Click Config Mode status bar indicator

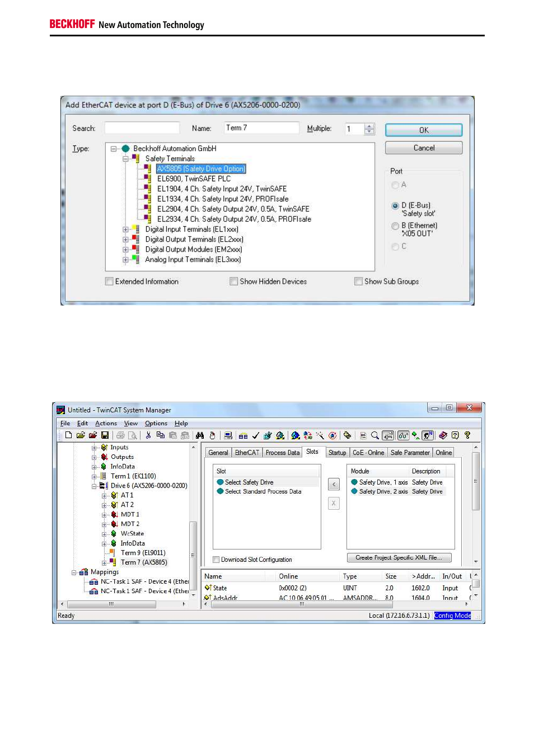pos(452,616)
